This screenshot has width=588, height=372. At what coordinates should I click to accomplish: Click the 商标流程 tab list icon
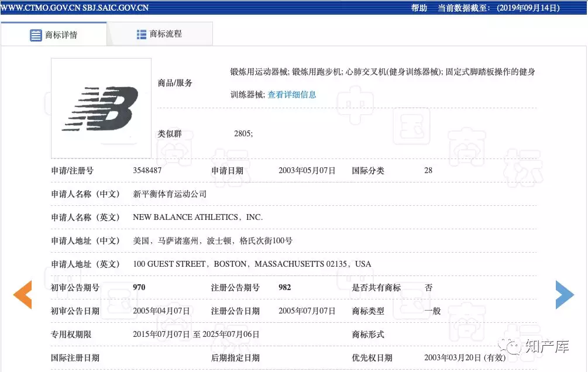pos(142,35)
